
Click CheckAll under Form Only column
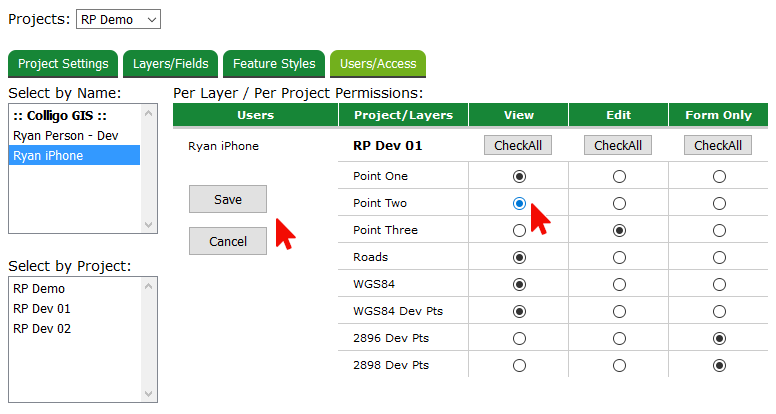coord(718,146)
